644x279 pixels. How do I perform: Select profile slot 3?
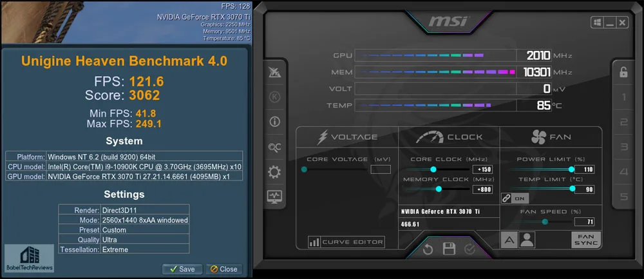point(624,147)
